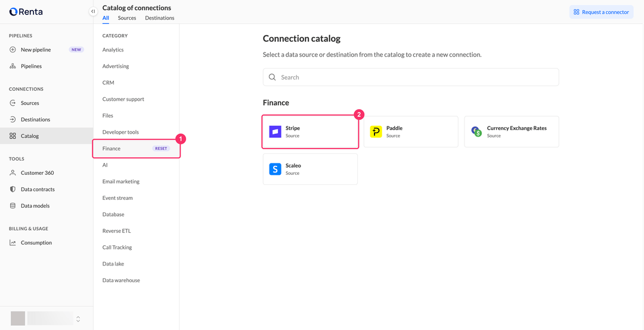
Task: Click the Request a connector grid icon
Action: 577,12
